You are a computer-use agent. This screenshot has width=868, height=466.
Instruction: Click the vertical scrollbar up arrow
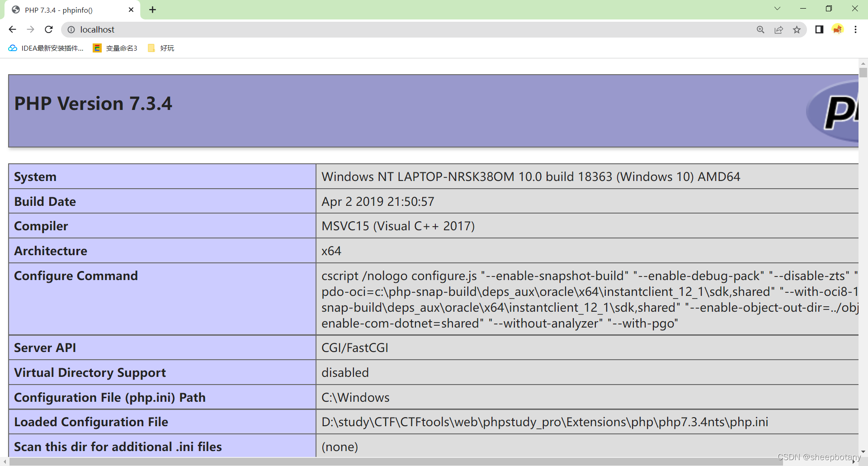863,63
